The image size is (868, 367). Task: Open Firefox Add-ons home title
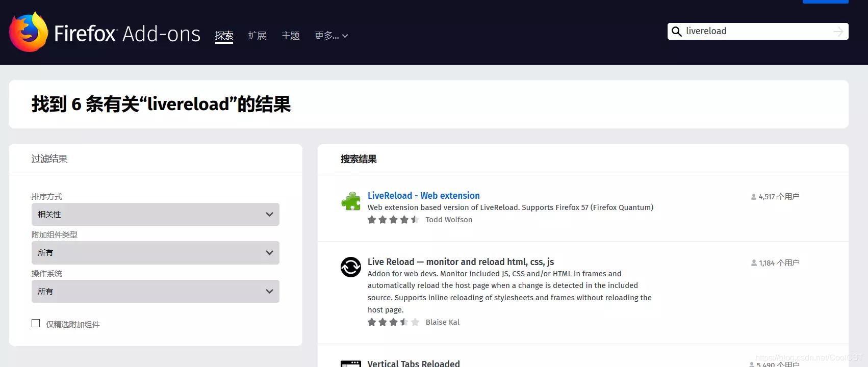coord(127,34)
